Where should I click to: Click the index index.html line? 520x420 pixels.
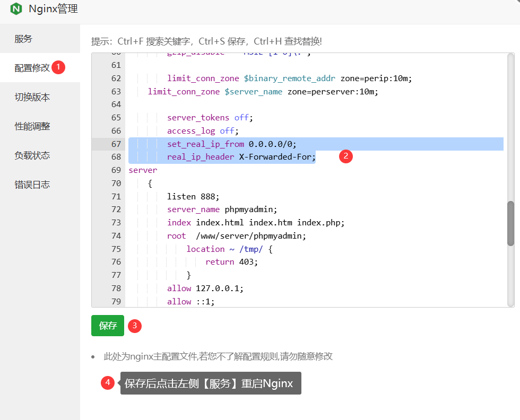click(x=256, y=223)
